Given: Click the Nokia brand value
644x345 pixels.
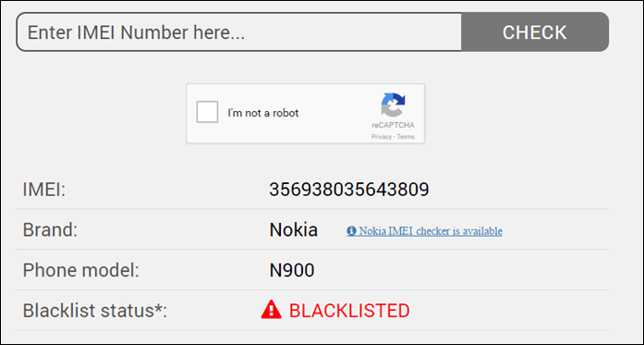Looking at the screenshot, I should coord(293,230).
